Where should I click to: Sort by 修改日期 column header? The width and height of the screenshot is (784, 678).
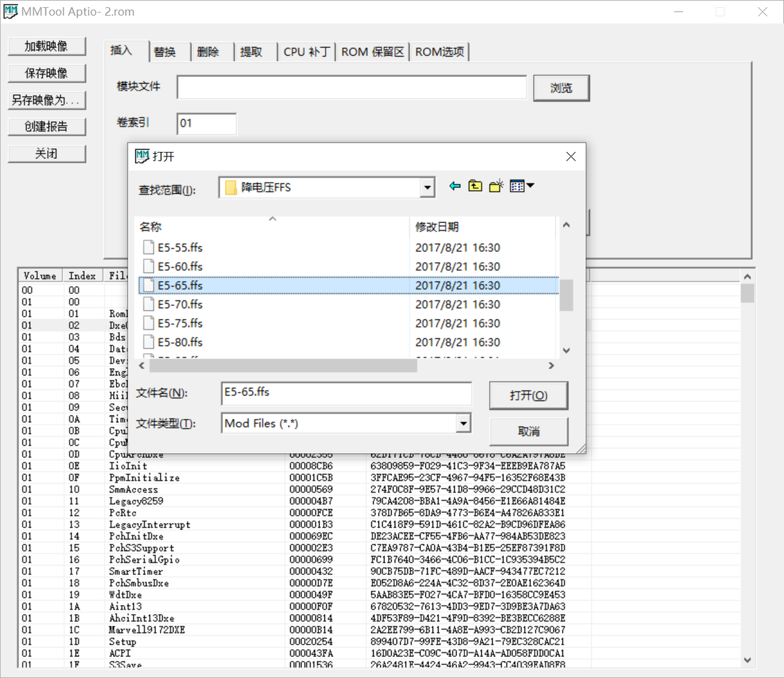tap(482, 226)
